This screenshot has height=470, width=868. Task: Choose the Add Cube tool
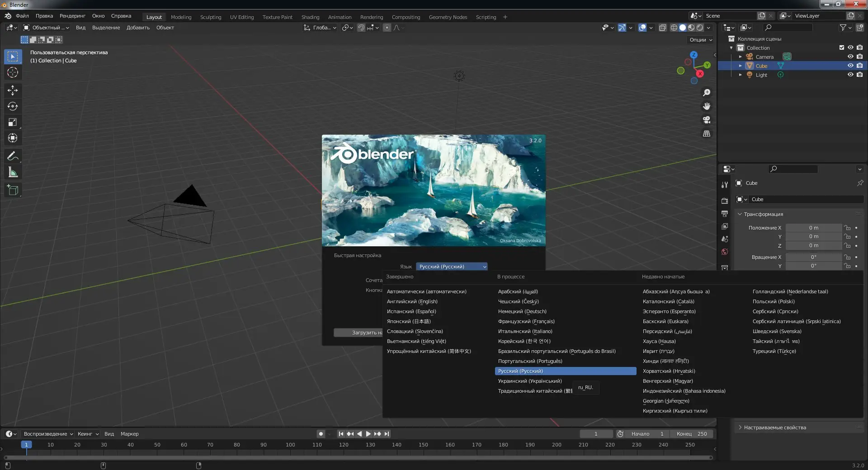click(x=13, y=190)
